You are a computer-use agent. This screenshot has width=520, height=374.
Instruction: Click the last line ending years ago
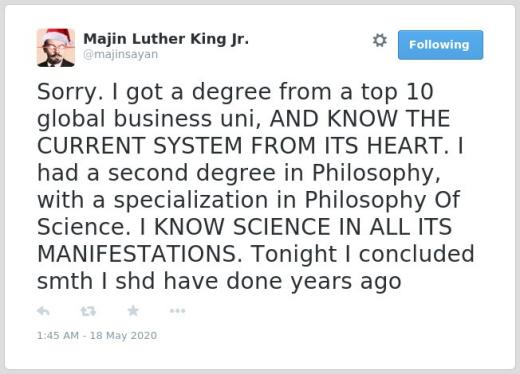(219, 282)
